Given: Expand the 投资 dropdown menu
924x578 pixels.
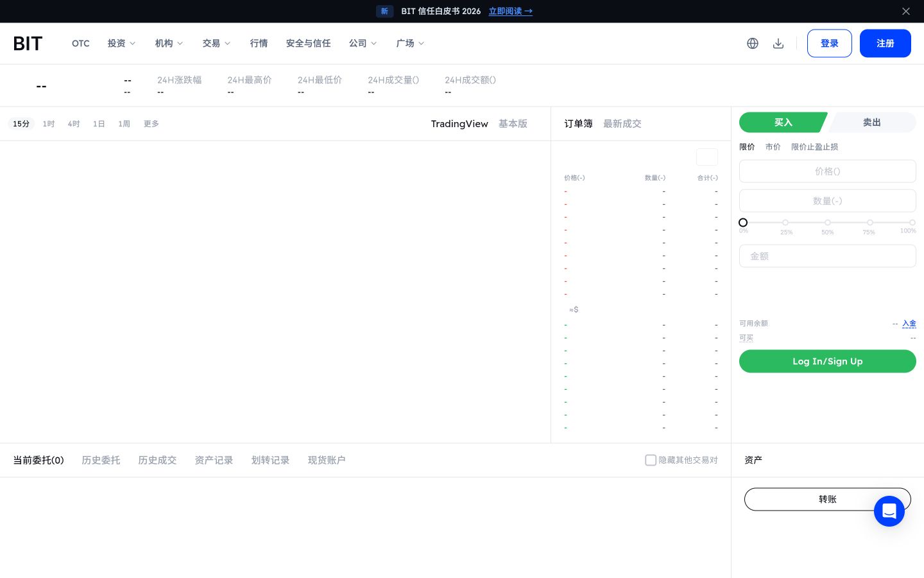Looking at the screenshot, I should 122,44.
